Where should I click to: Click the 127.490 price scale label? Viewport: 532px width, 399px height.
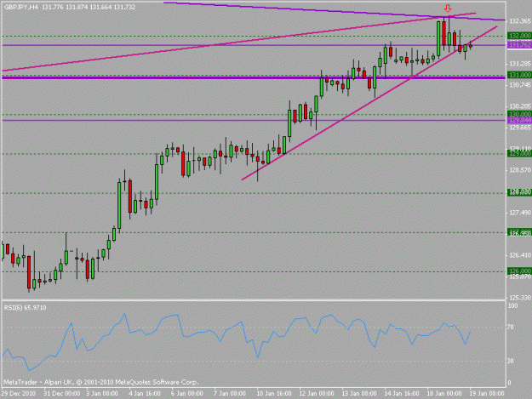(520, 213)
